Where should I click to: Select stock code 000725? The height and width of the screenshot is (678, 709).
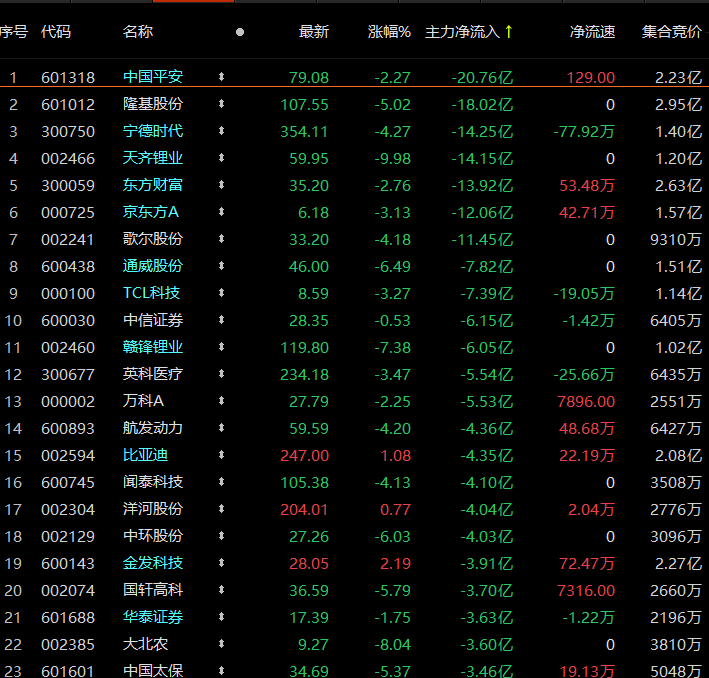[x=68, y=213]
